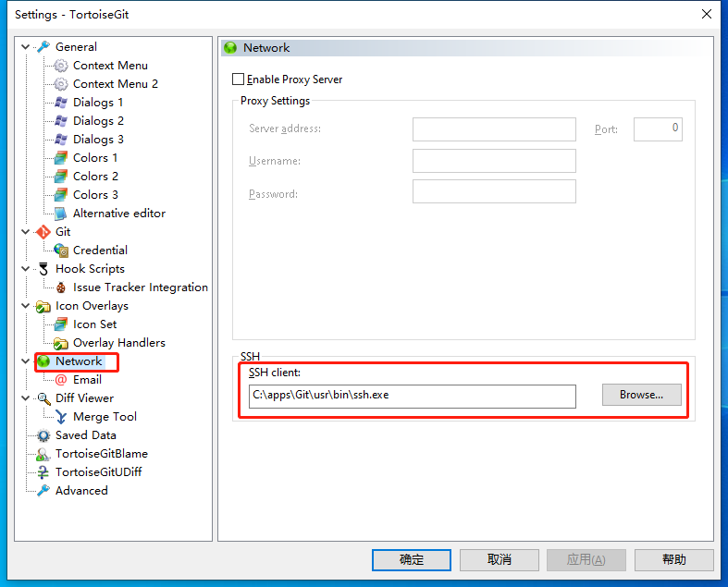The width and height of the screenshot is (728, 587).
Task: Collapse the Icon Overlays tree node
Action: [26, 306]
